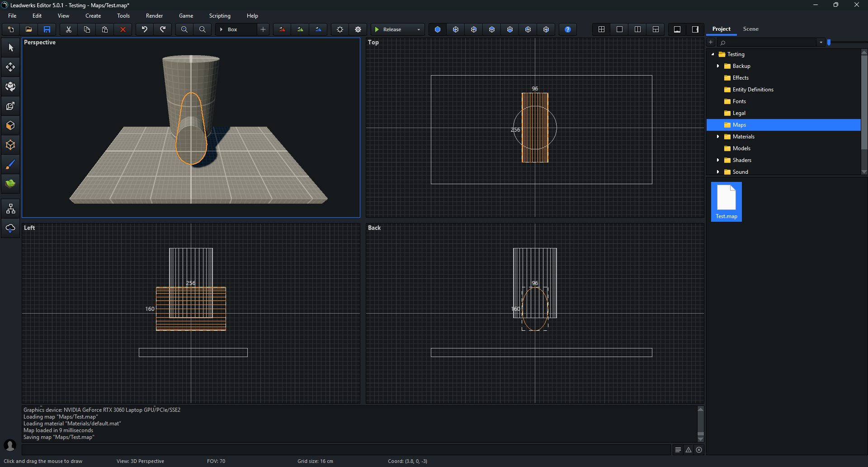This screenshot has width=868, height=467.
Task: Select the Test.map file thumbnail
Action: [x=726, y=202]
